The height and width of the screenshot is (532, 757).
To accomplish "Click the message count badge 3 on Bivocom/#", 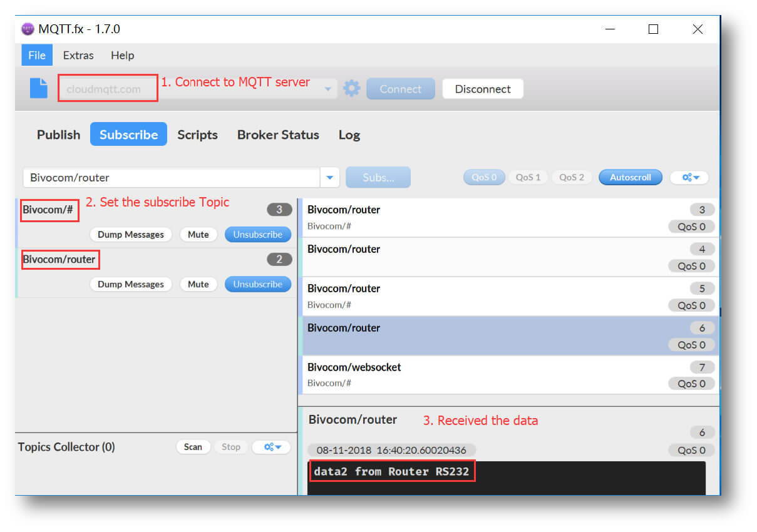I will (279, 210).
